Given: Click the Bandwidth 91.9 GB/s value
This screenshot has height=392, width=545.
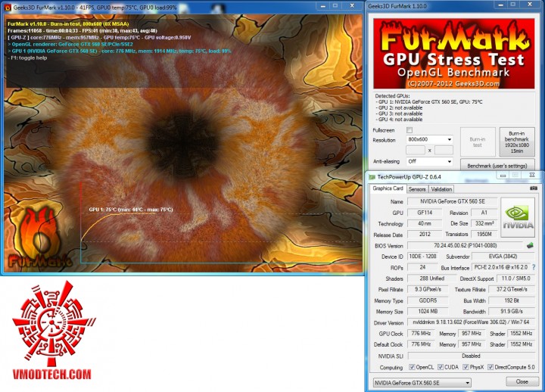Looking at the screenshot, I should pyautogui.click(x=512, y=311).
